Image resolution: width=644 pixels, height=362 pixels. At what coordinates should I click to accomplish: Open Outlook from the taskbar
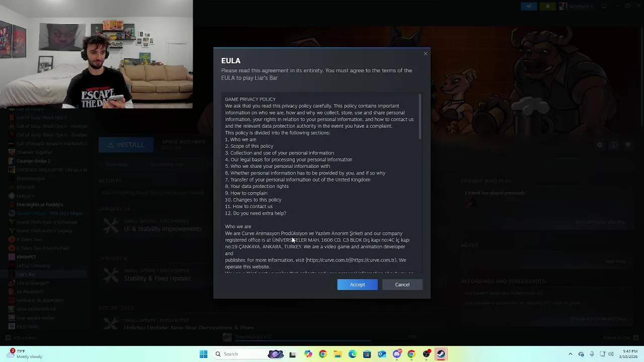pyautogui.click(x=382, y=354)
